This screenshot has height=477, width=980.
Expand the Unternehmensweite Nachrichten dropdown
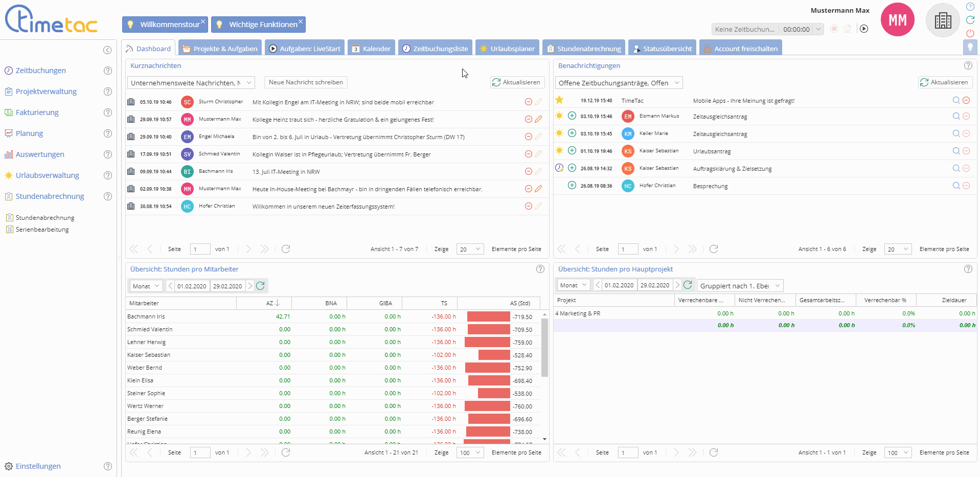(x=249, y=83)
